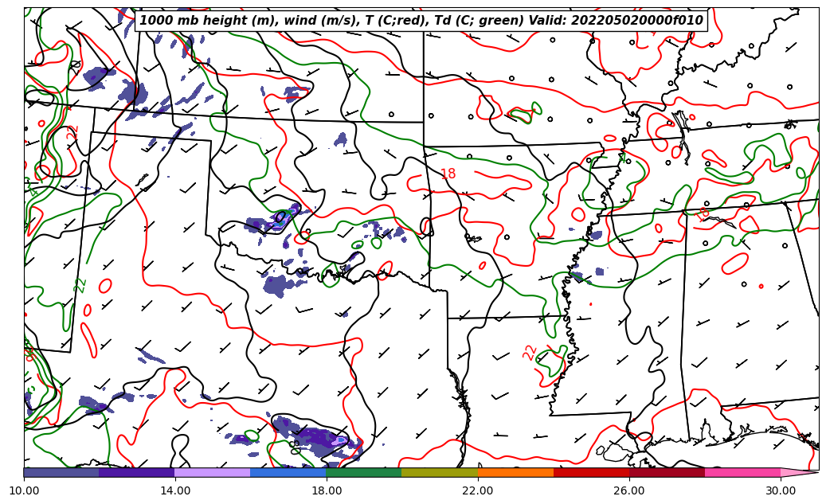Select the indigo 12–14 colorbar segment
Viewport: 826px width, 504px height.
tap(137, 472)
